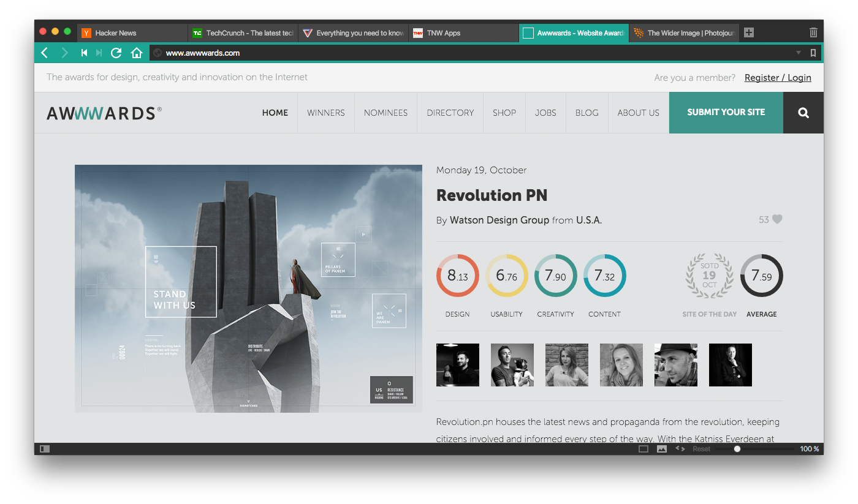Switch to the Hacker News tab

(132, 33)
